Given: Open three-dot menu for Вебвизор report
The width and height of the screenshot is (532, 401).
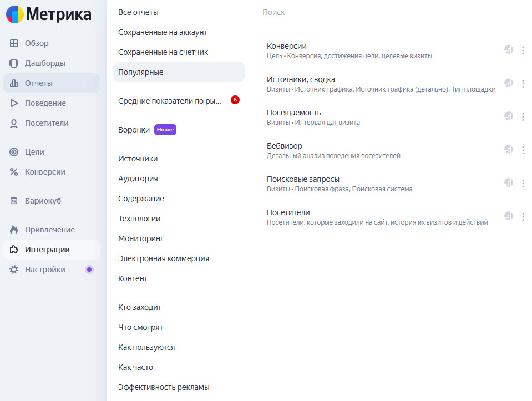Looking at the screenshot, I should (523, 150).
